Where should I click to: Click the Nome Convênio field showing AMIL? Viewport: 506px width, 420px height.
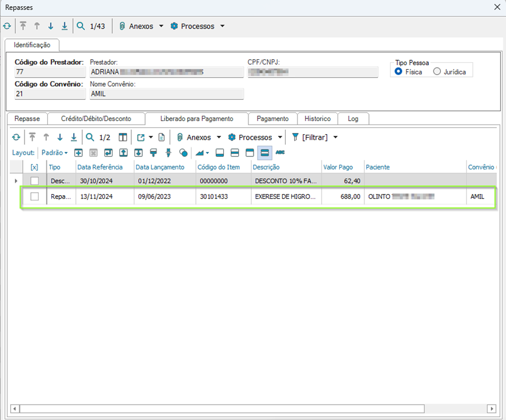point(167,94)
